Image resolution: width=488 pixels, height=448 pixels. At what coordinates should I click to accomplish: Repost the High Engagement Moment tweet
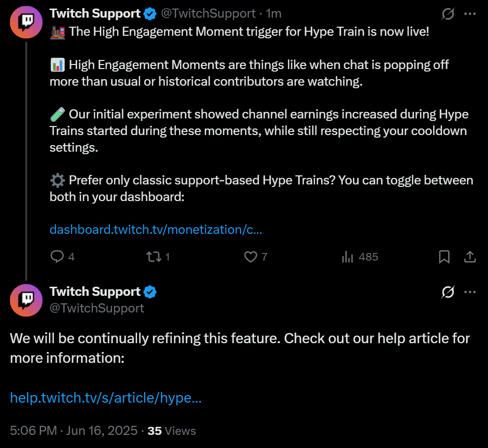pyautogui.click(x=153, y=257)
